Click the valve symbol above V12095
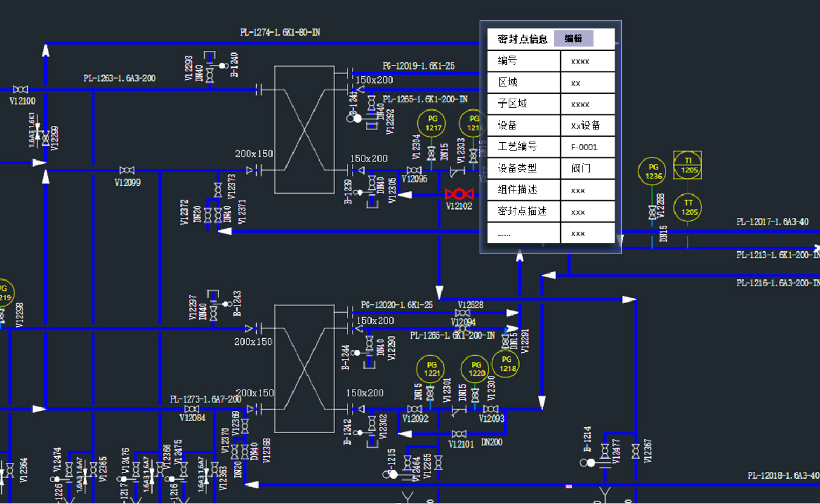Viewport: 820px width, 504px height. click(415, 171)
